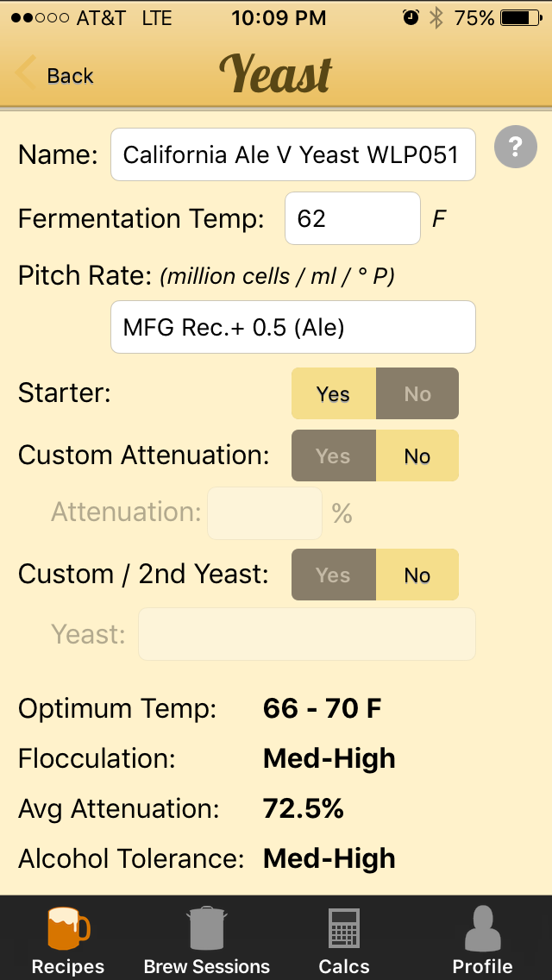Set Custom / 2nd Yeast to Yes

[334, 575]
